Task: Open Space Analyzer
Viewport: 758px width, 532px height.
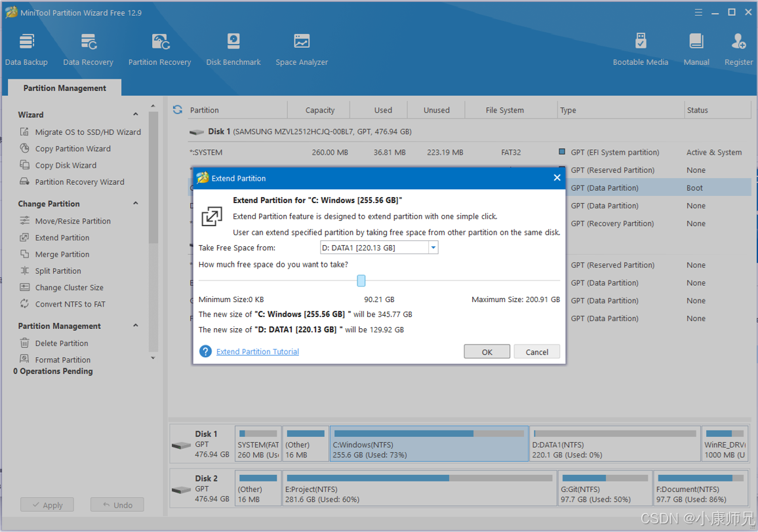Action: 302,50
